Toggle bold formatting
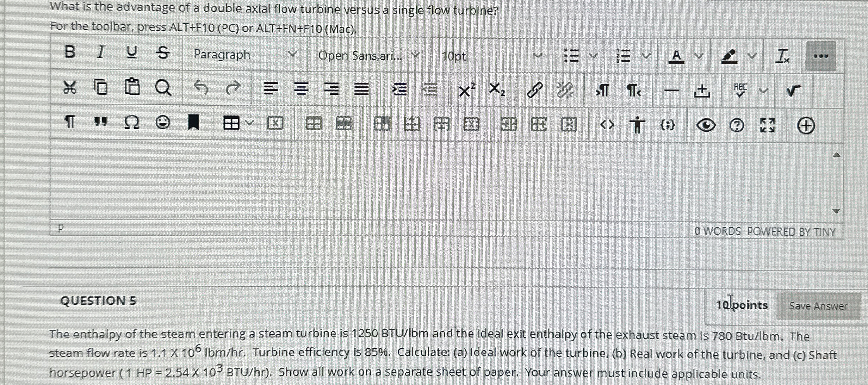 click(70, 52)
